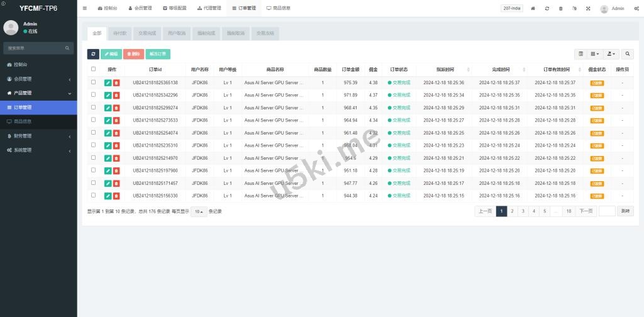Check the box for order UB2412181825299274
This screenshot has width=644, height=317.
tap(94, 108)
